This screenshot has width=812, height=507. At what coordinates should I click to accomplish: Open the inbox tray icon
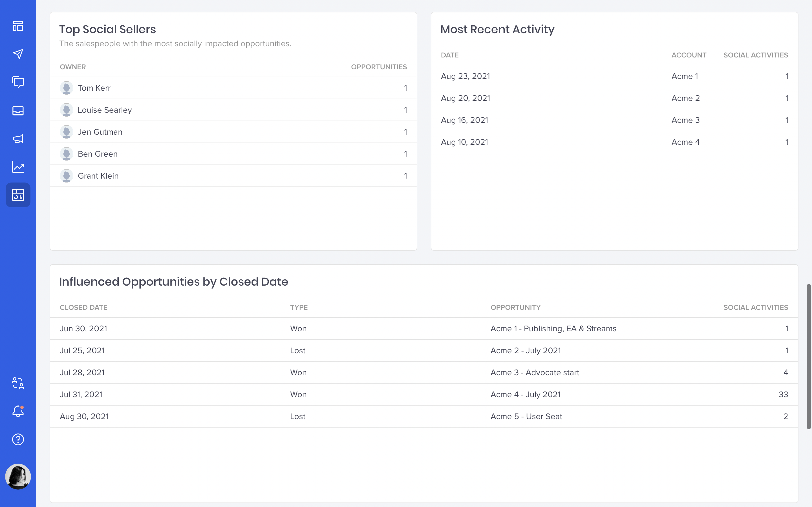click(18, 110)
